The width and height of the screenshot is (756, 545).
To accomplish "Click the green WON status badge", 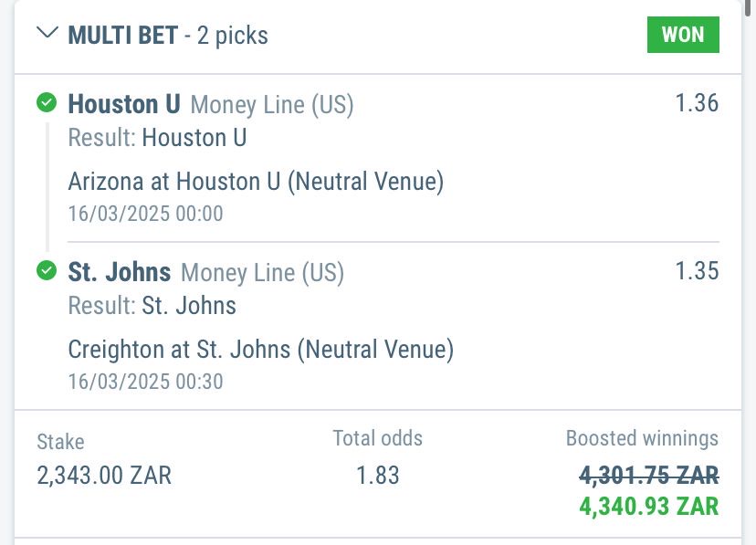I will pos(683,35).
